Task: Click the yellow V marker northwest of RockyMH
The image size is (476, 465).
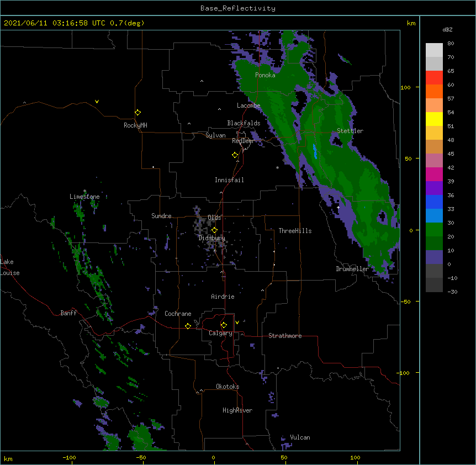Action: (97, 102)
